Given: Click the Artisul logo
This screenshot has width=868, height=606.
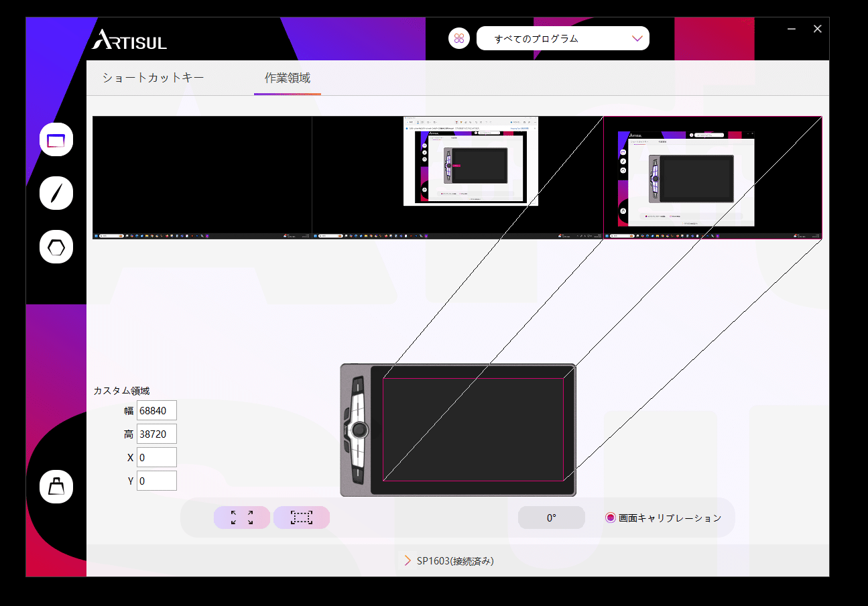Looking at the screenshot, I should coord(129,40).
